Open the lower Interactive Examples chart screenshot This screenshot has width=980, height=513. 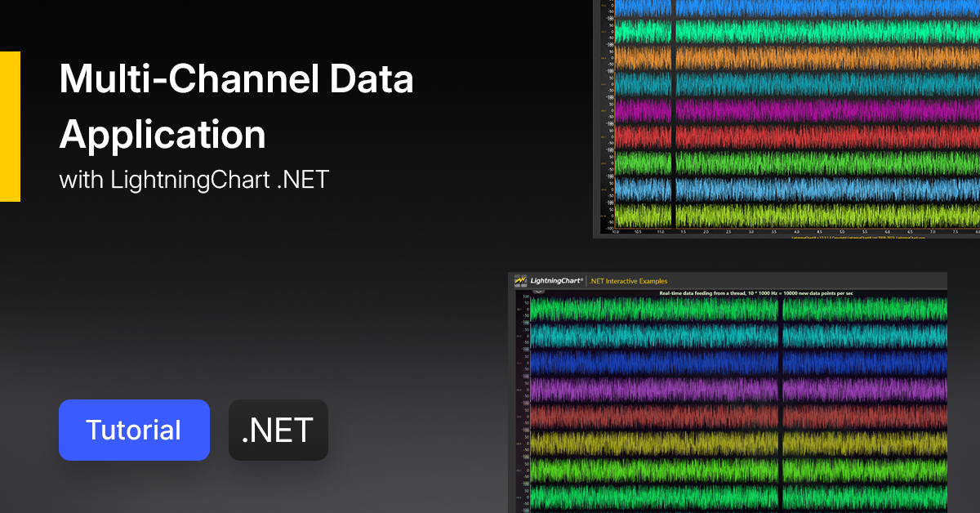coord(728,393)
